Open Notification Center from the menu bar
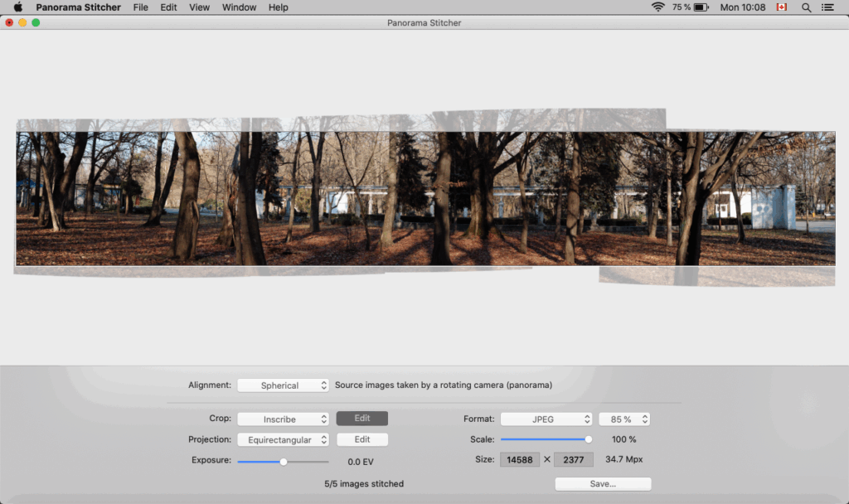 [x=829, y=7]
